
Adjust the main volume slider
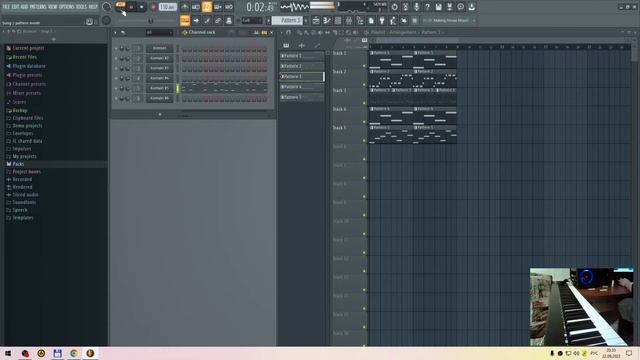[x=106, y=7]
